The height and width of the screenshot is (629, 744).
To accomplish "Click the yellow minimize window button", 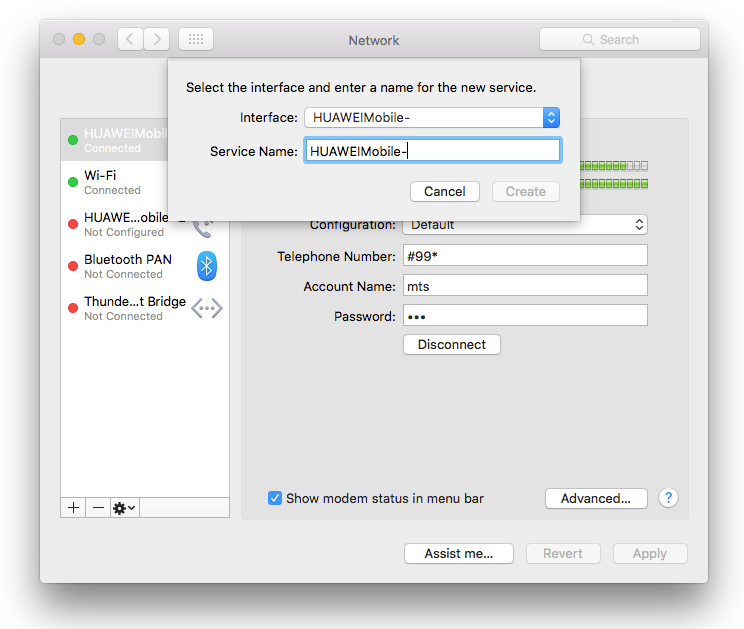I will click(79, 39).
